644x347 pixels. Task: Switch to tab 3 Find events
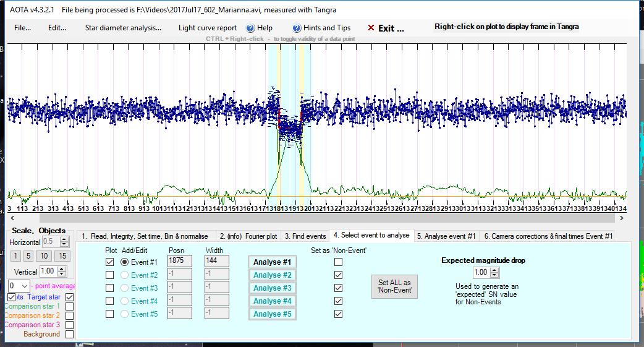coord(305,236)
